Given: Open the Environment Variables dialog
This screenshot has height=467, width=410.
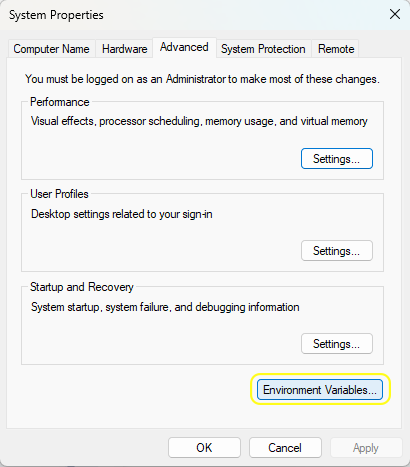Looking at the screenshot, I should click(320, 390).
